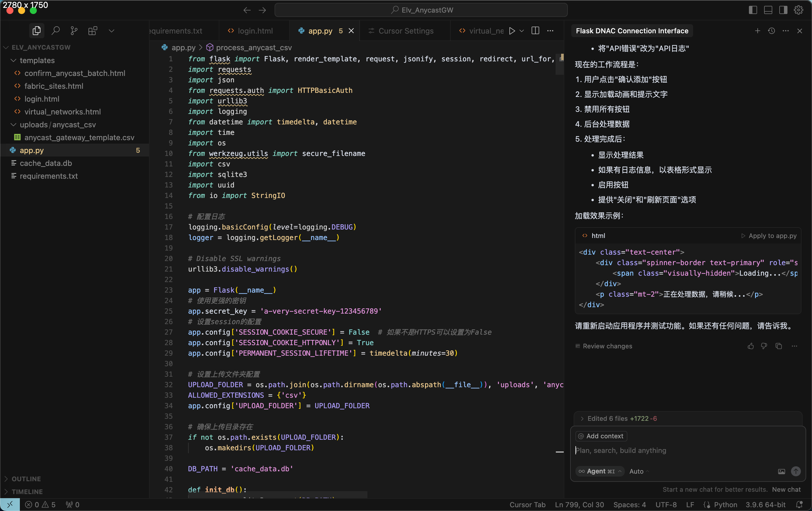Open notifications bell icon

799,504
